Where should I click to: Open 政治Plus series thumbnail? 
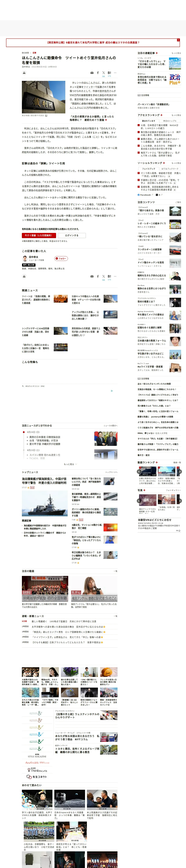click(x=175, y=79)
